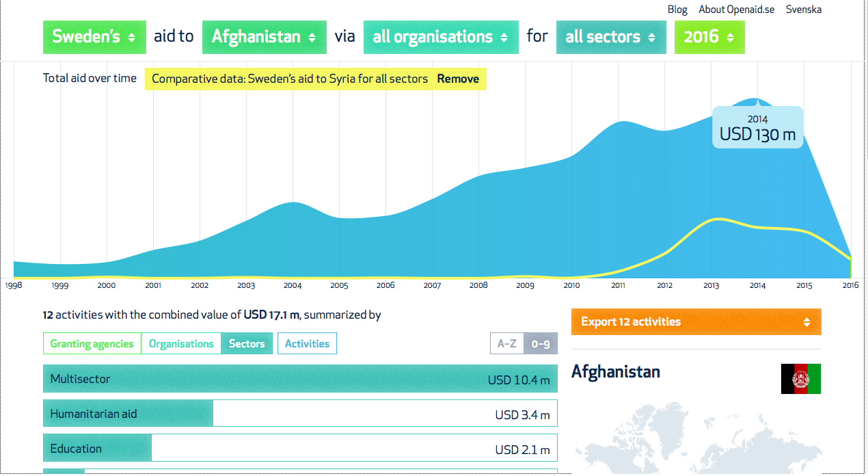Viewport: 868px width, 476px height.
Task: Switch to the Granting agencies tab
Action: point(92,343)
